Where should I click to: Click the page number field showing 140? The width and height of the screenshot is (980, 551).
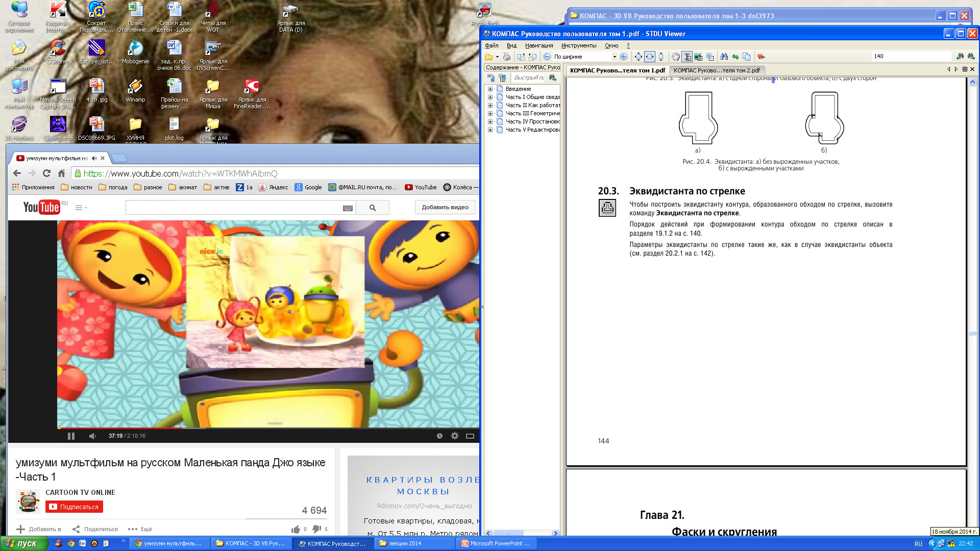tap(912, 56)
